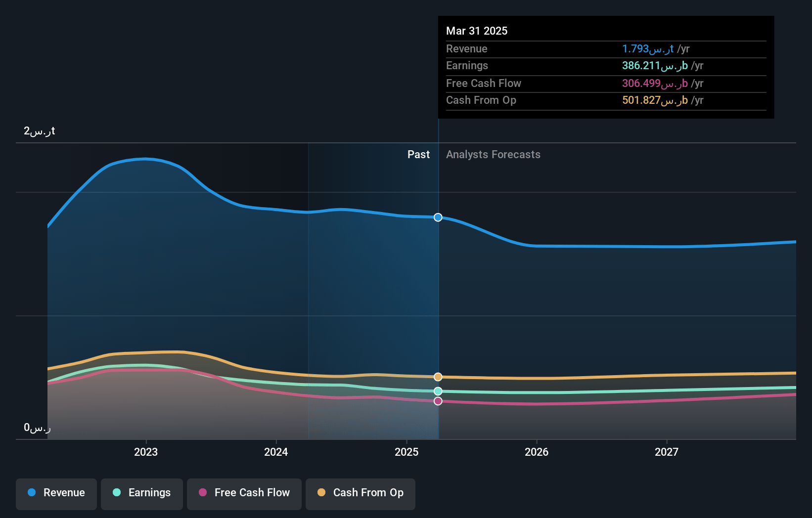Screen dimensions: 812x518
Task: Click the Revenue data point marker on the chart
Action: [438, 217]
